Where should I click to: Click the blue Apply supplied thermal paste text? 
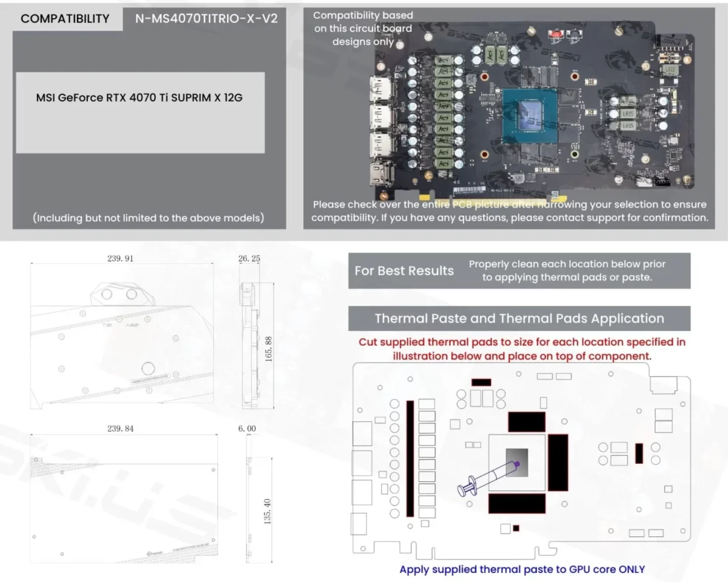coord(522,569)
